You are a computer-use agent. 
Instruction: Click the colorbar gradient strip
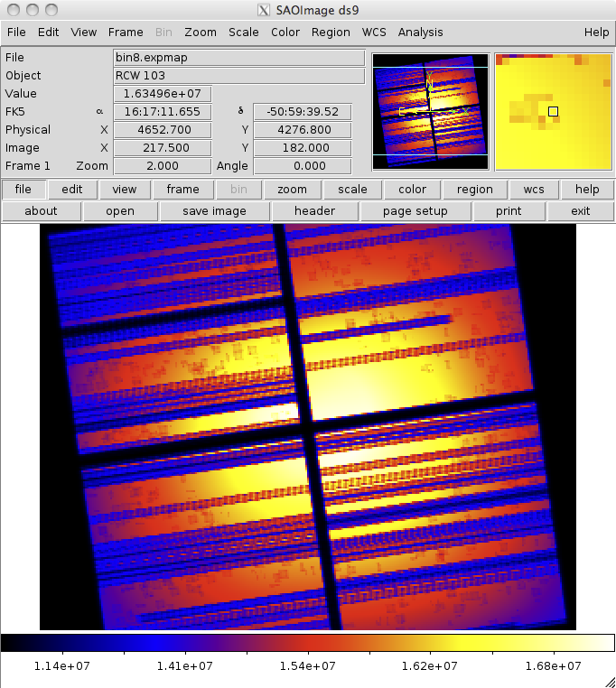click(x=307, y=643)
